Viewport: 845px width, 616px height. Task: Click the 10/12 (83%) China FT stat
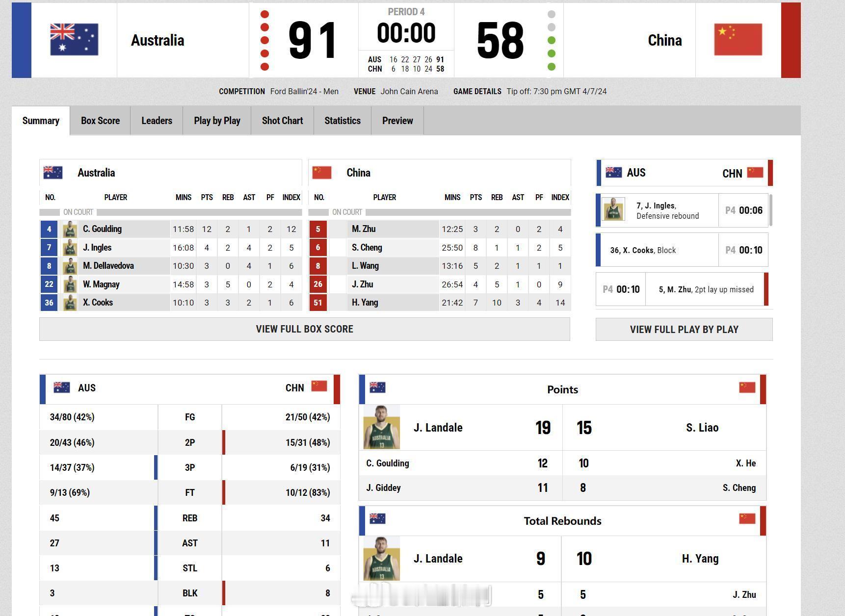click(x=308, y=492)
